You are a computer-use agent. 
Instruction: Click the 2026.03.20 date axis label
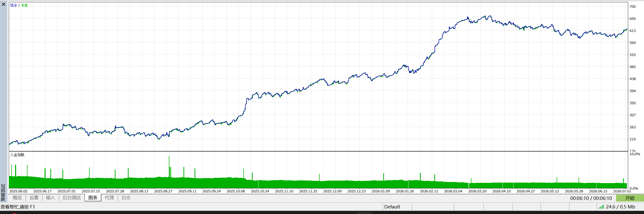(x=477, y=191)
